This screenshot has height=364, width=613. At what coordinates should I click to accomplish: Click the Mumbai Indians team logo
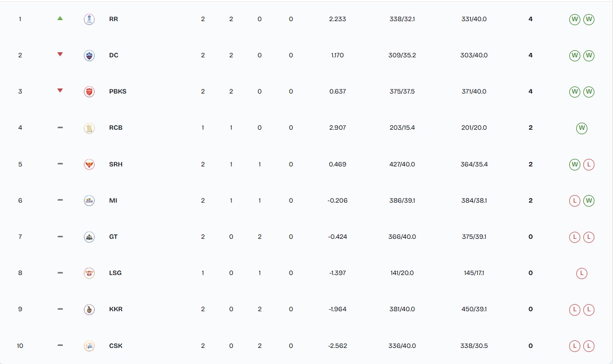(89, 201)
